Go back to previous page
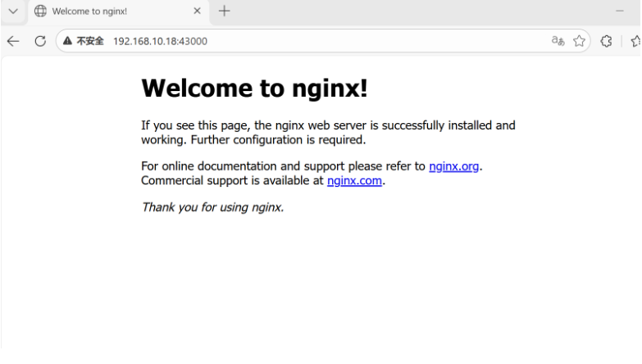 click(x=13, y=41)
